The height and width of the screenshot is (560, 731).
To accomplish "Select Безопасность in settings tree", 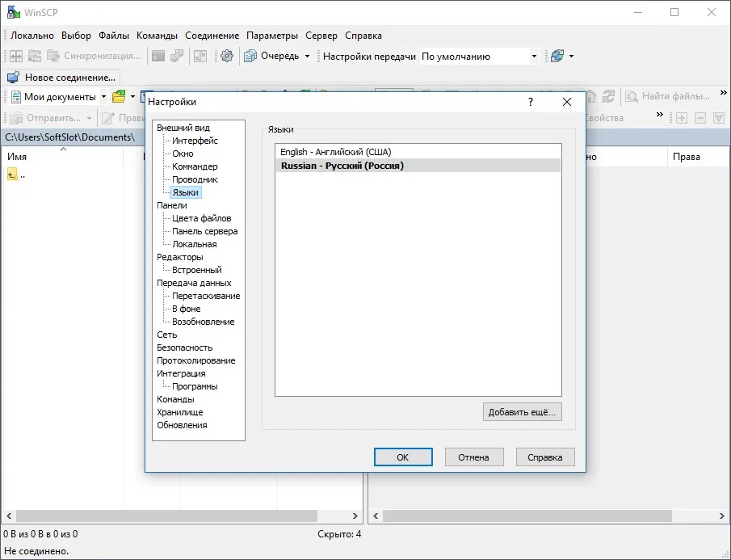I will (185, 347).
